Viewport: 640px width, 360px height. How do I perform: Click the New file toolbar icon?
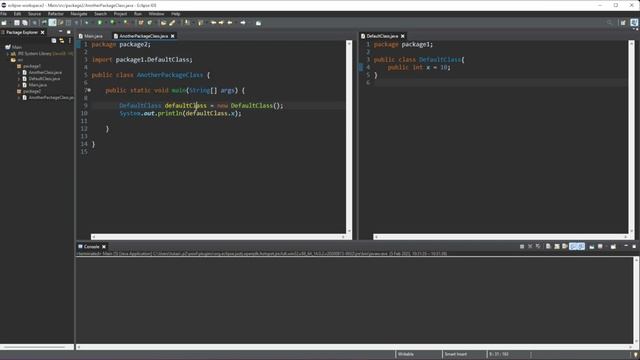coord(4,23)
